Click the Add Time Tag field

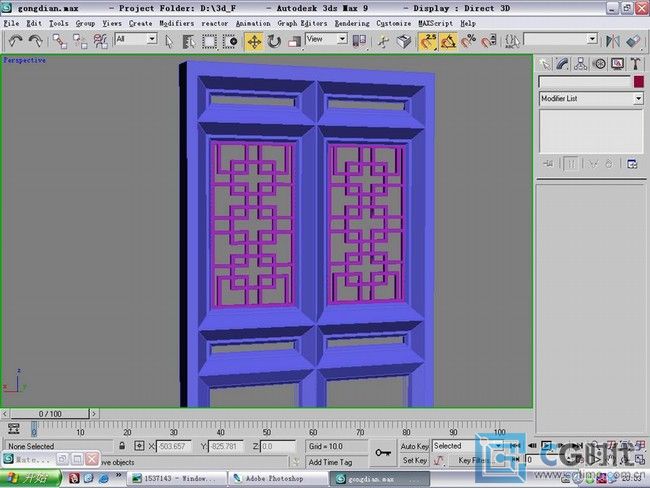(x=330, y=462)
